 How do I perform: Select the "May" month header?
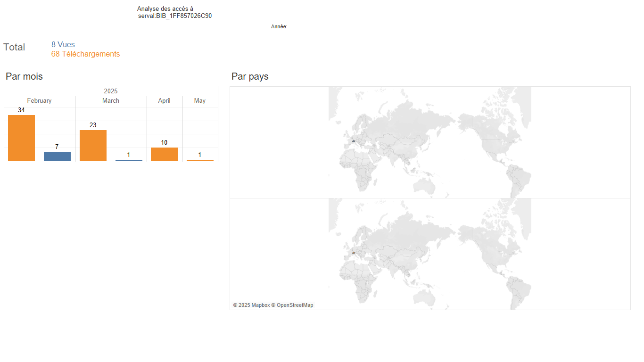pos(200,101)
